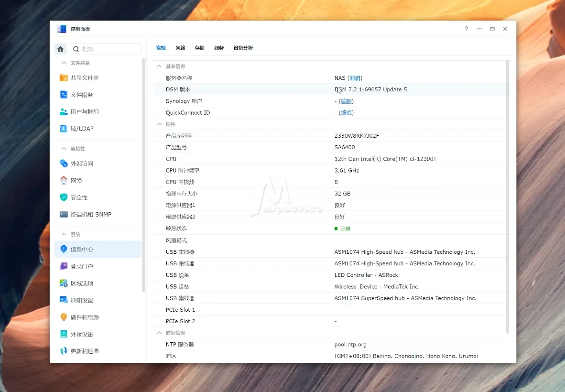Viewport: 565px width, 392px height.
Task: Collapse the 连接性 sidebar section
Action: (64, 149)
